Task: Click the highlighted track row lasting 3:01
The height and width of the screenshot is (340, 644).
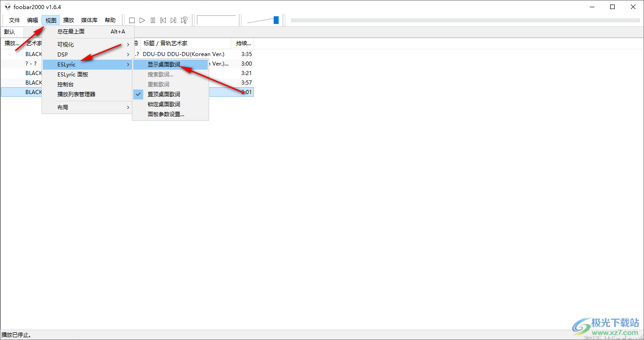Action: click(127, 92)
